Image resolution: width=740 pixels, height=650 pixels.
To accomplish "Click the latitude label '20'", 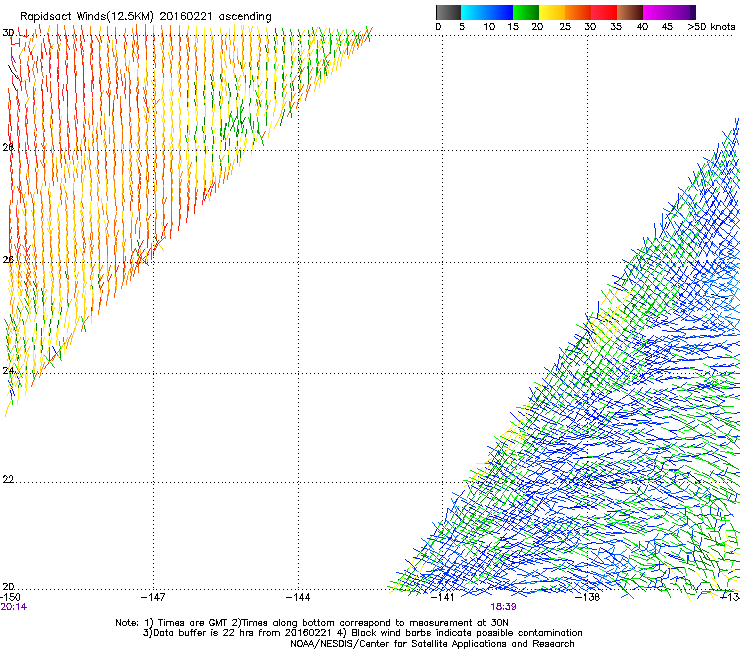I will coord(8,586).
